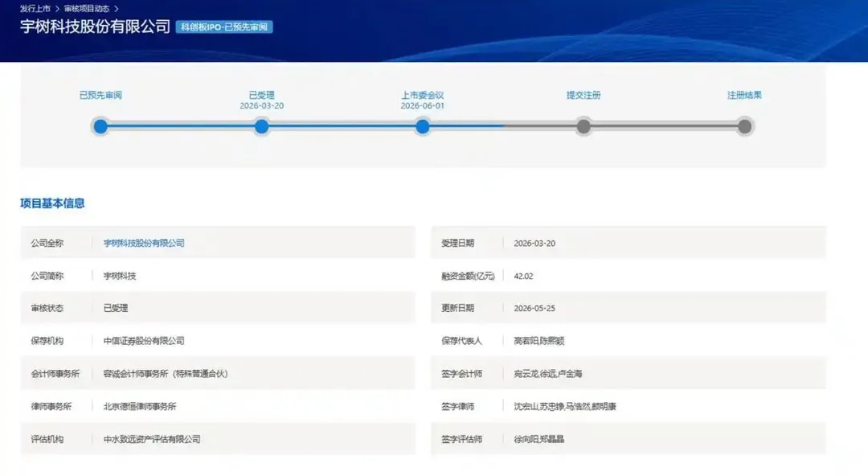This screenshot has height=476, width=868.
Task: Click the 上市委会议 stage label
Action: 423,96
